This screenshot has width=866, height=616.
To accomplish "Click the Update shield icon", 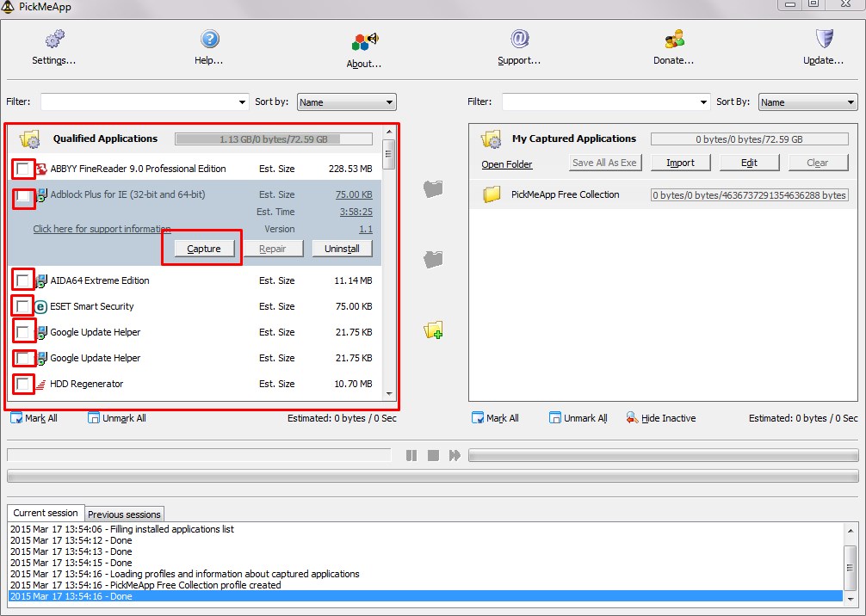I will pyautogui.click(x=824, y=40).
